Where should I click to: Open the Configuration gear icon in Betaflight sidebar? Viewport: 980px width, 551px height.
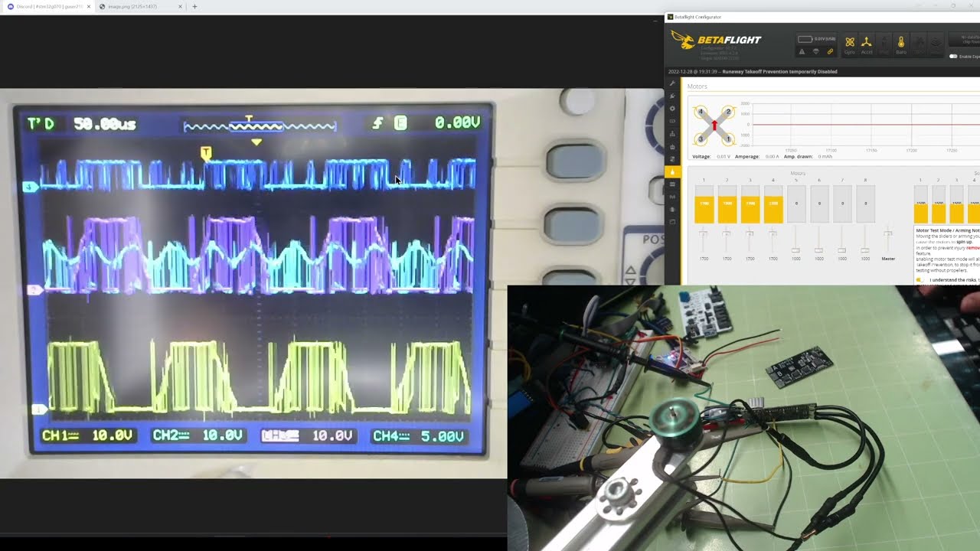(x=672, y=108)
